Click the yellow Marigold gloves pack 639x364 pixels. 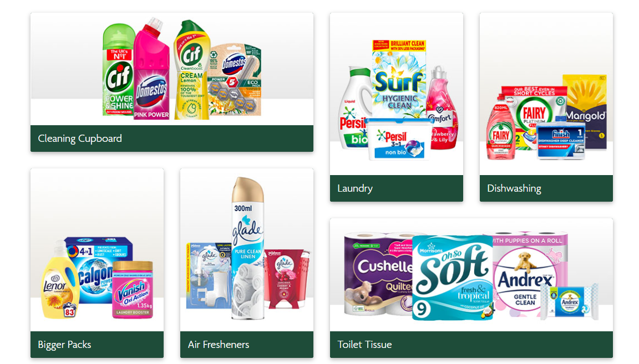click(585, 111)
